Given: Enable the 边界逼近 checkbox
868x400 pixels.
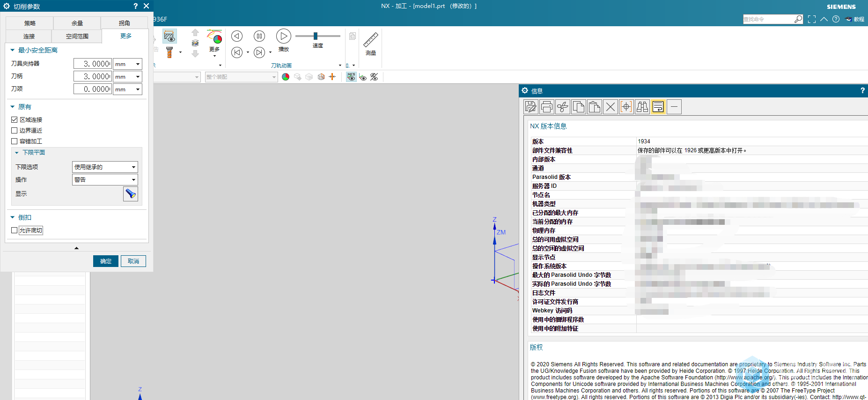Looking at the screenshot, I should 15,131.
